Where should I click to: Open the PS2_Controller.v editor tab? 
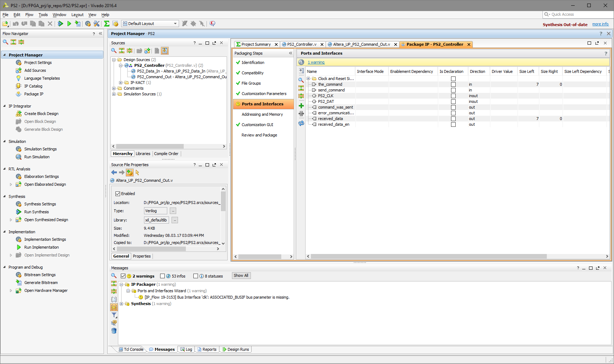(x=302, y=44)
